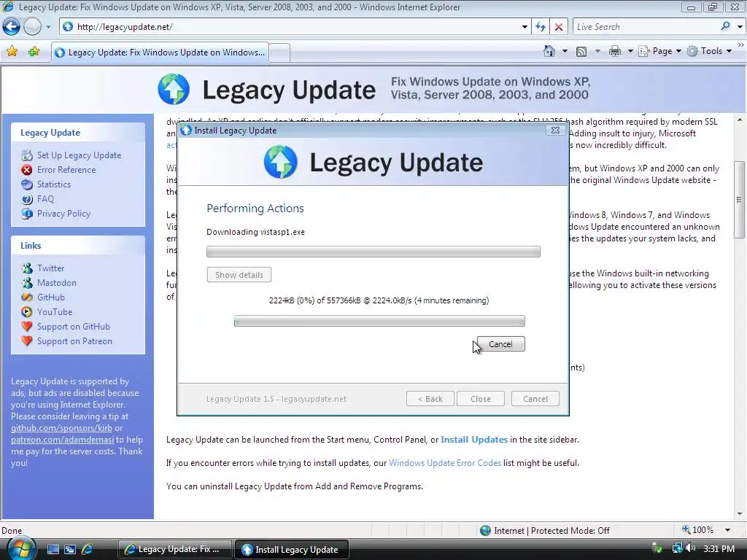Click the Add to Favorites icon
This screenshot has width=747, height=560.
[34, 52]
